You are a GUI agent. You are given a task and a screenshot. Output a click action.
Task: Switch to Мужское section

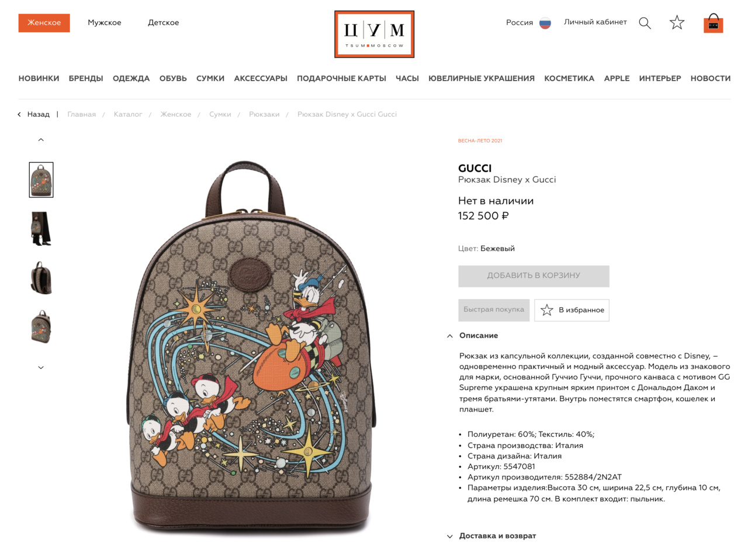coord(105,23)
